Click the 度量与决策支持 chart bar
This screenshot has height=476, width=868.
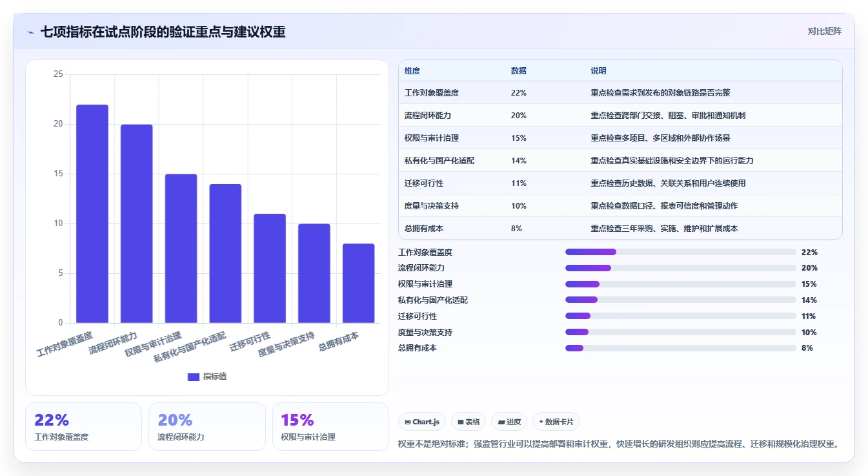click(x=314, y=273)
